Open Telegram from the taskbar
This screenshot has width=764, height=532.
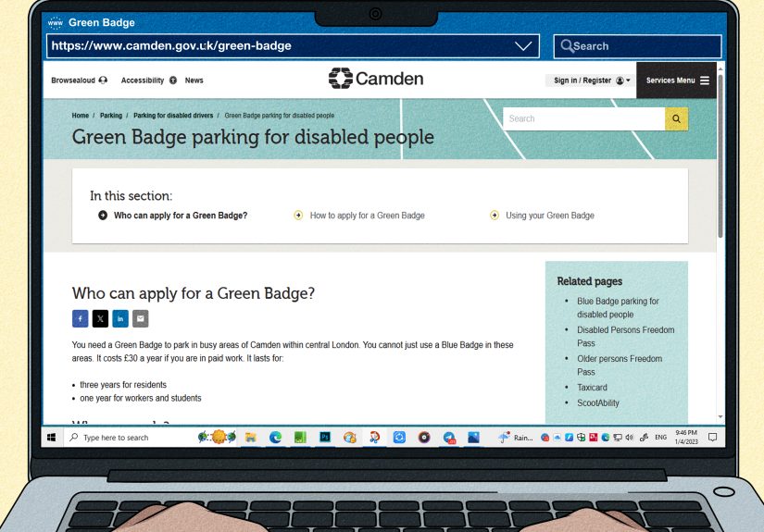(x=449, y=438)
